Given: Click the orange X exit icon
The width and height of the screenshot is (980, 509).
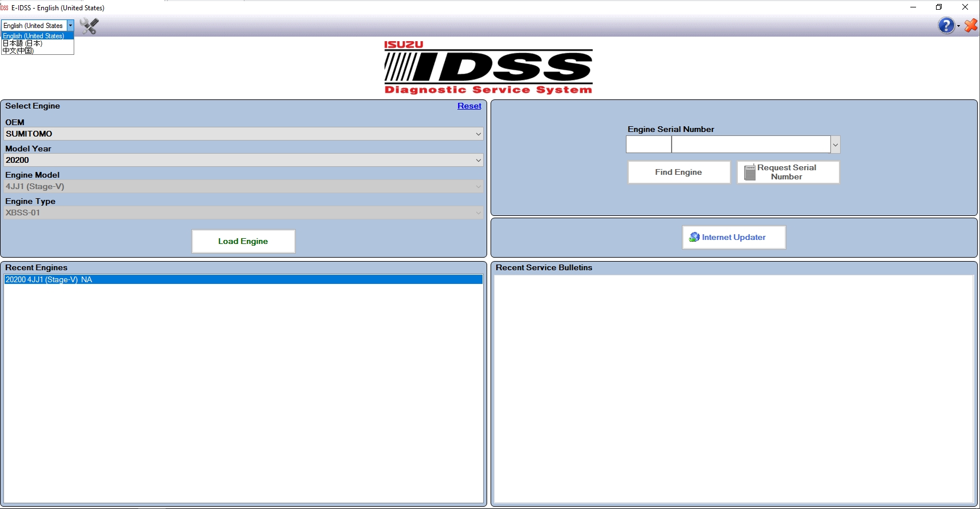Looking at the screenshot, I should pyautogui.click(x=971, y=26).
